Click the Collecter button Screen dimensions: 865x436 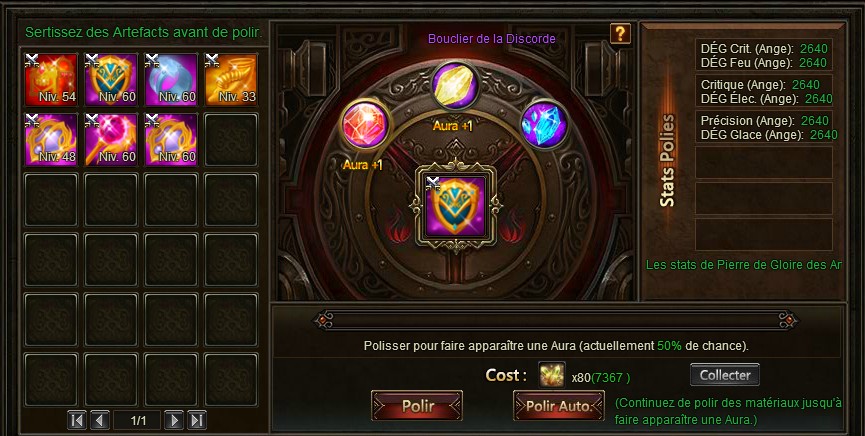[x=725, y=375]
